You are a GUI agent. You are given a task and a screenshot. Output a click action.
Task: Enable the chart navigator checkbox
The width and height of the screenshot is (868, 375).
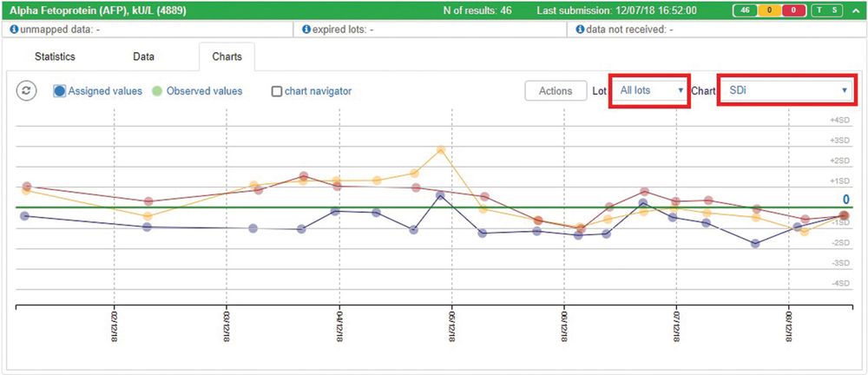(277, 91)
